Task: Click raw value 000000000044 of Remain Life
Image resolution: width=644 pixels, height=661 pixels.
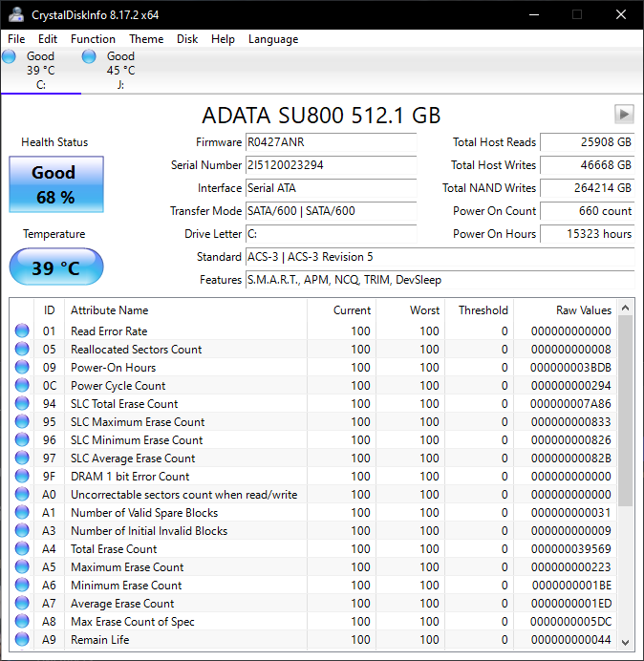Action: [571, 639]
